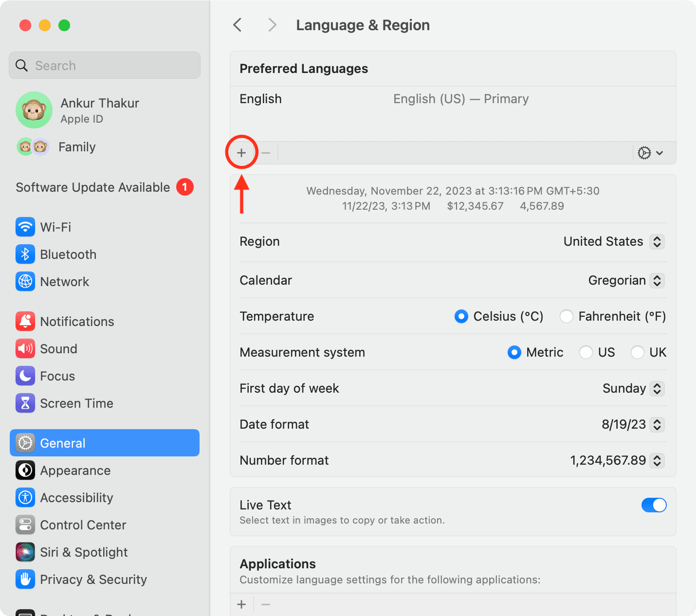Click the Notifications bell icon
The width and height of the screenshot is (696, 616).
coord(25,321)
